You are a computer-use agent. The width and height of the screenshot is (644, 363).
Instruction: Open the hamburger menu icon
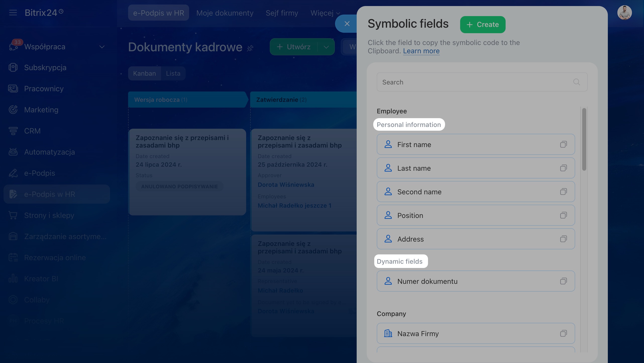13,13
